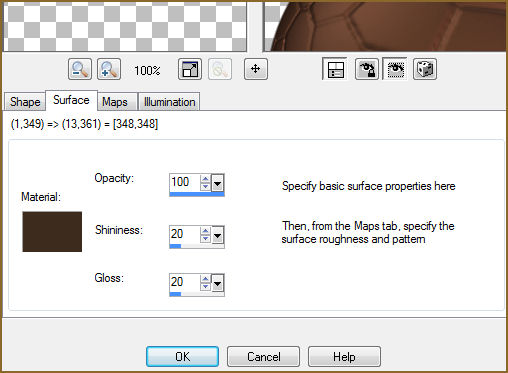The height and width of the screenshot is (373, 508).
Task: Click the greyed zoom reset icon
Action: (220, 69)
